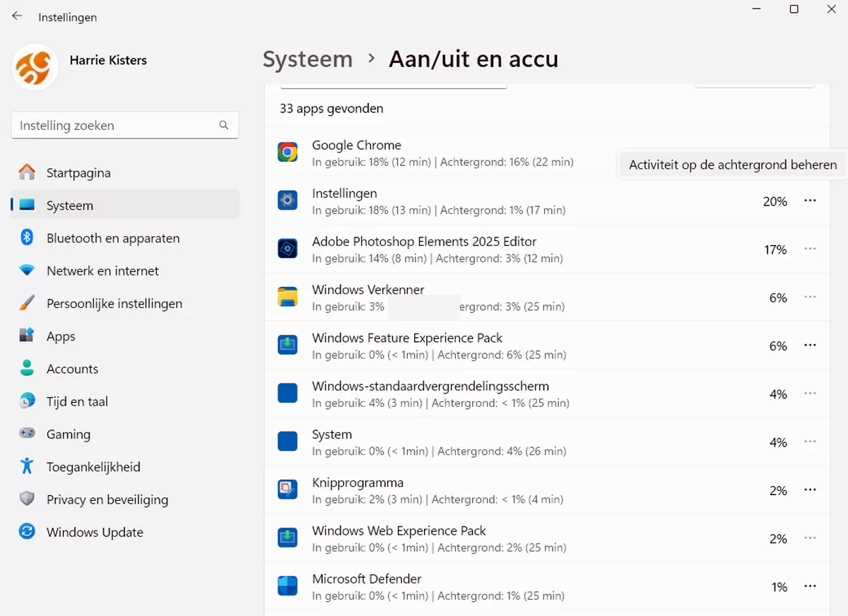Click Microsoft Defender app name
The width and height of the screenshot is (848, 616).
367,579
